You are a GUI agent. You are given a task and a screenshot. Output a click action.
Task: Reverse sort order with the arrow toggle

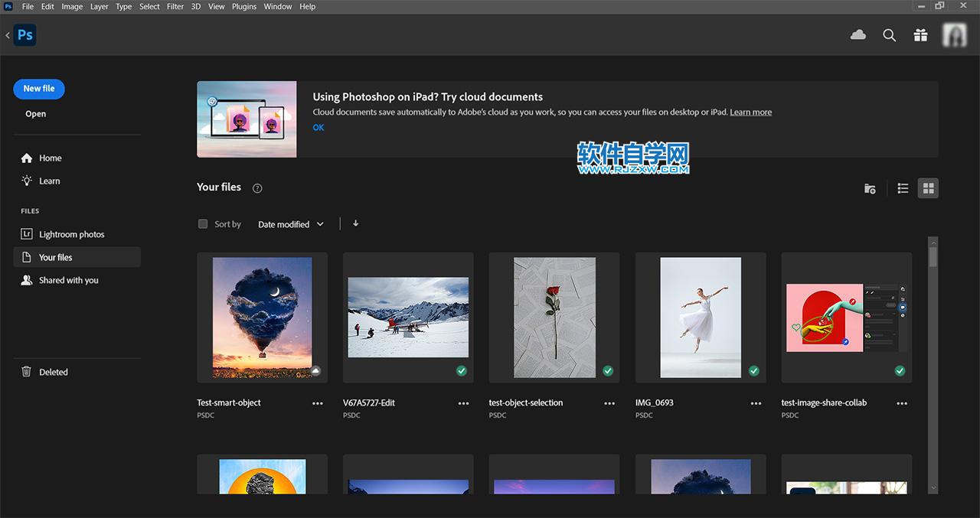click(x=355, y=223)
